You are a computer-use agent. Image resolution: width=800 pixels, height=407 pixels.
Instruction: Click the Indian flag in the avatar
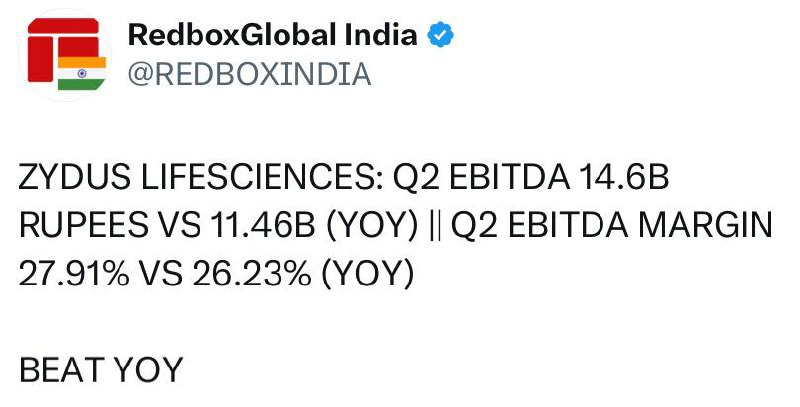pos(82,73)
